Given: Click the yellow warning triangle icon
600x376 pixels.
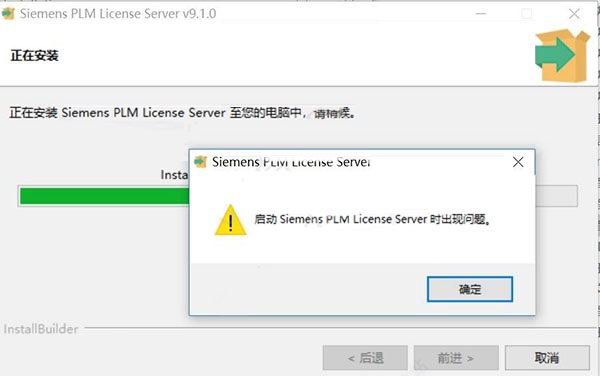Looking at the screenshot, I should coord(230,220).
